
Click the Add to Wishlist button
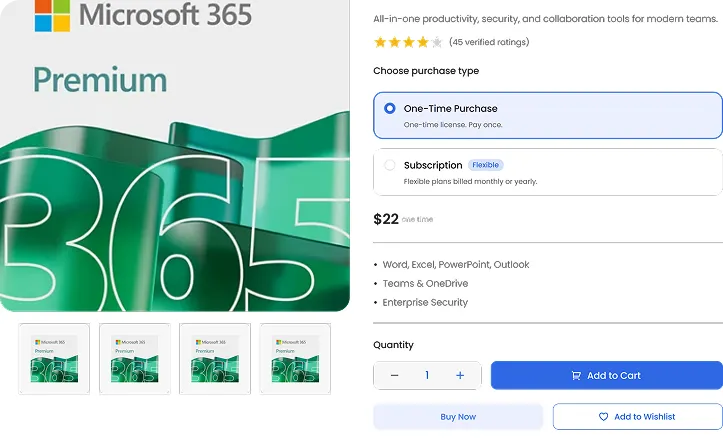(x=637, y=416)
